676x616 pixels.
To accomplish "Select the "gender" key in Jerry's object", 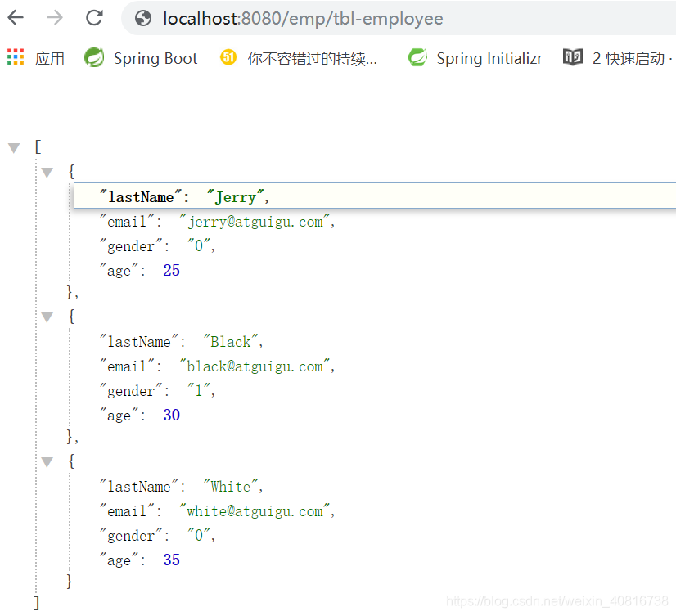I will point(131,245).
